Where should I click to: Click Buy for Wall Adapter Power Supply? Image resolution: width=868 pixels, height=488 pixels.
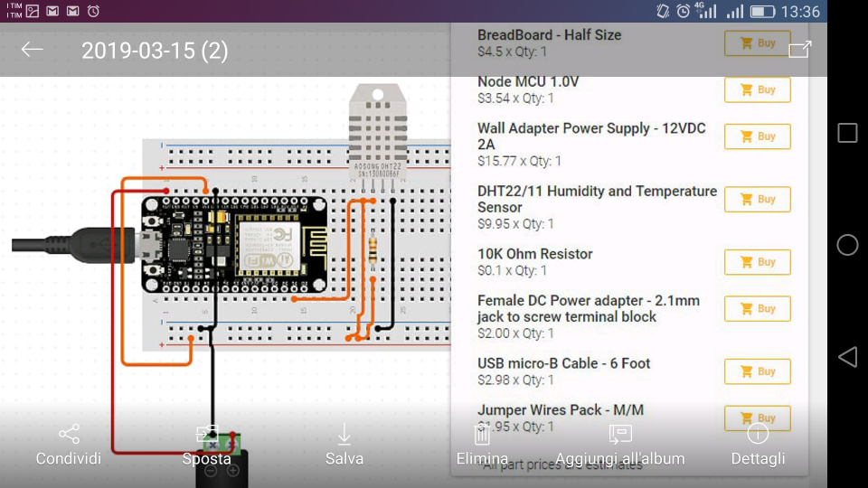(x=757, y=136)
